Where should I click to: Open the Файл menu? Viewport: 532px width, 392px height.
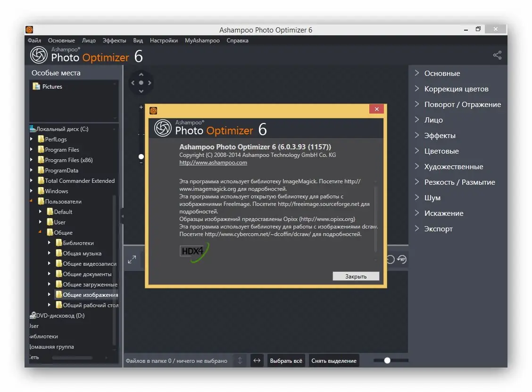(x=34, y=41)
